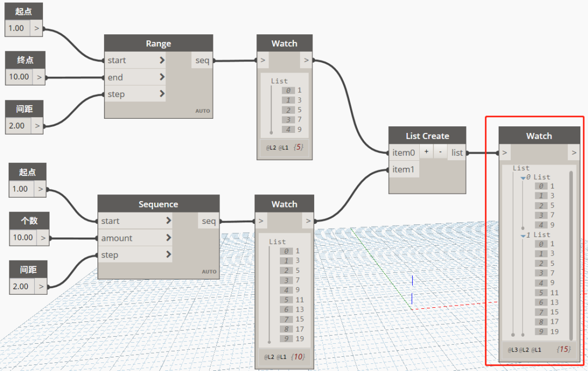
Task: Collapse the 0 List sublist in Watch
Action: click(523, 178)
